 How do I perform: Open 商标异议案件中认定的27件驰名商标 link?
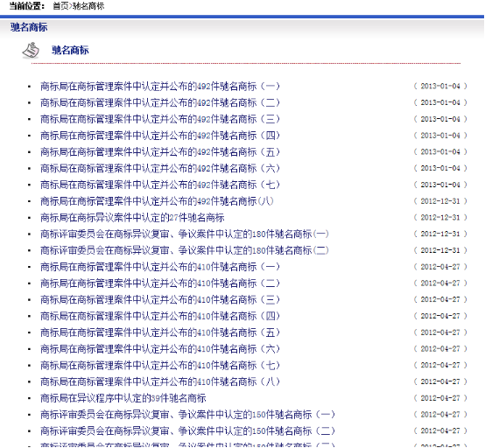coord(132,218)
